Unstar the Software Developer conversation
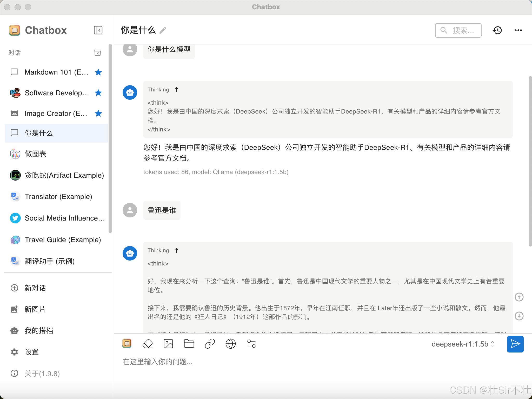 (98, 93)
